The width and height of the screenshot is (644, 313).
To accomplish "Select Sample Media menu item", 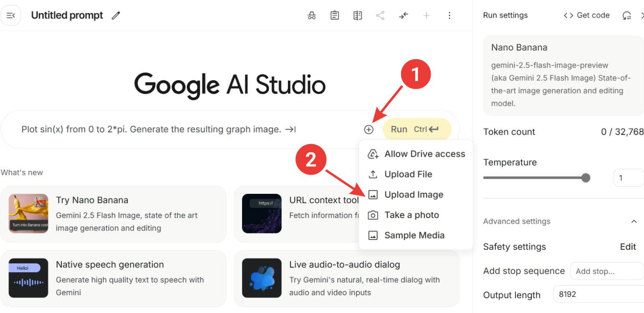I will click(x=416, y=235).
